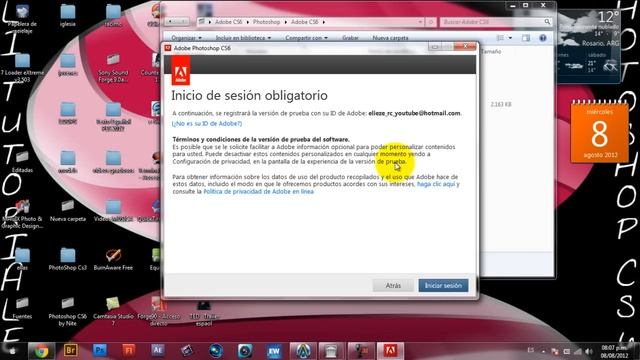The height and width of the screenshot is (360, 640).
Task: Select the 'Editadas' desktop folder
Action: pos(22,161)
